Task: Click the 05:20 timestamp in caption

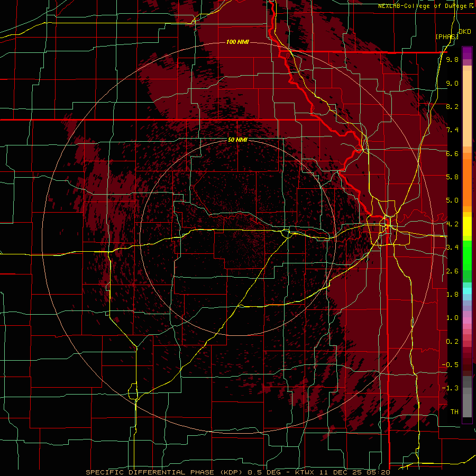Action: [x=378, y=472]
